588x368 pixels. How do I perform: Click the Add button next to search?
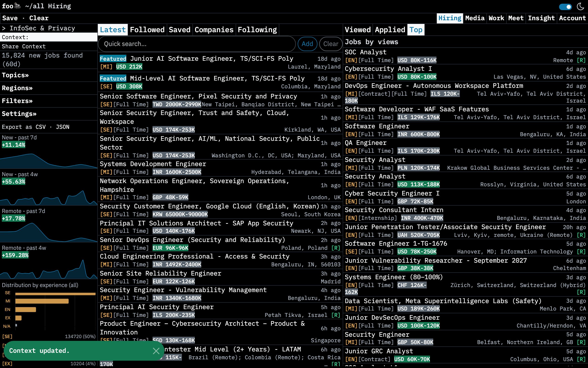[307, 44]
